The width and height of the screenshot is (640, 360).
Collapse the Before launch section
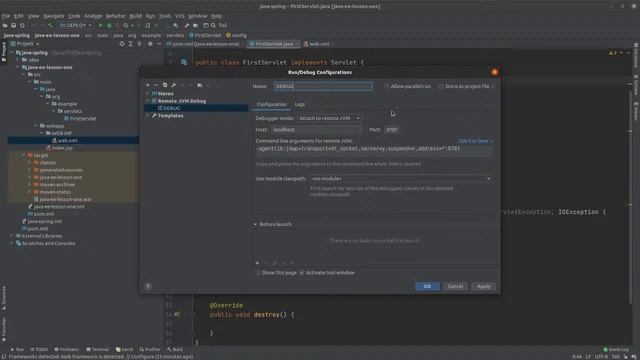click(x=255, y=224)
